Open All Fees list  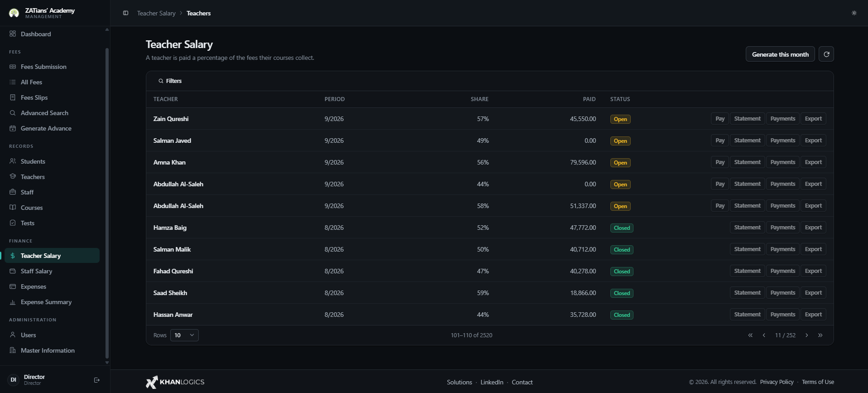click(52, 82)
